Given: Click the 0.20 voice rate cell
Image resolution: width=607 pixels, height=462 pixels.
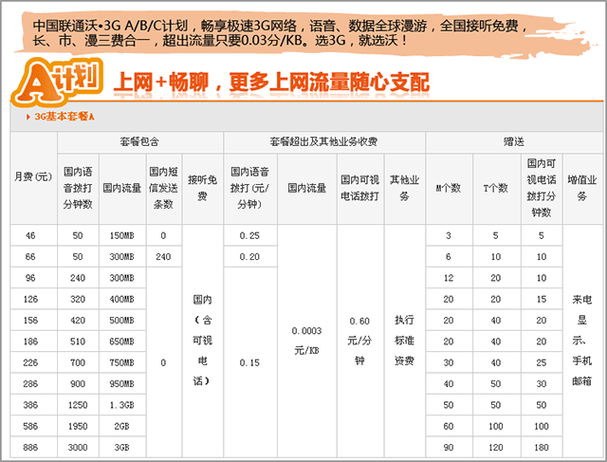Looking at the screenshot, I should [250, 257].
